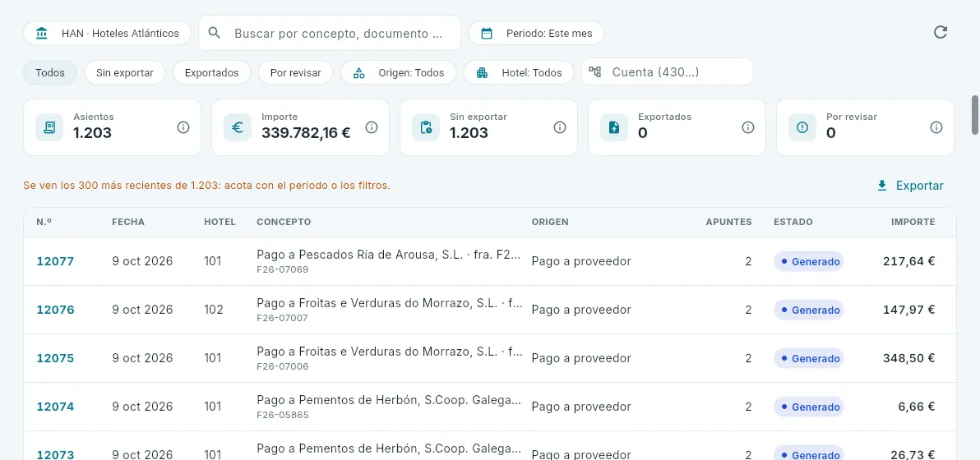Click the FECHA column header

(128, 223)
